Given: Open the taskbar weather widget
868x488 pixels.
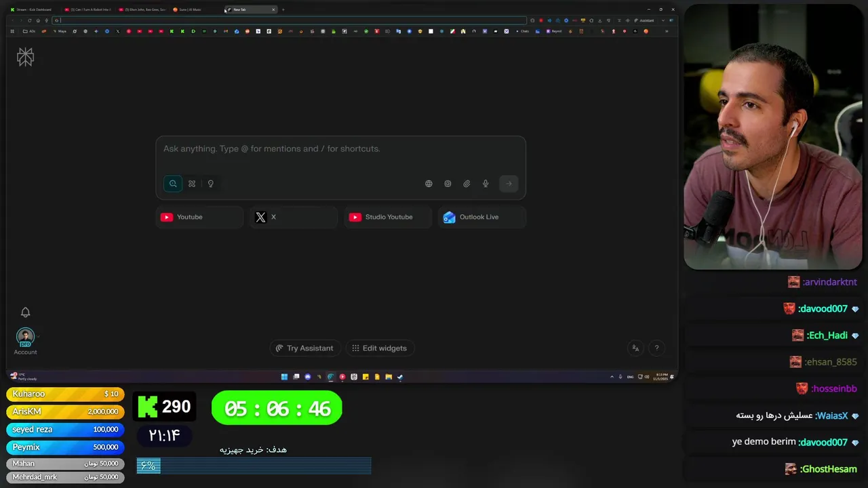Looking at the screenshot, I should click(24, 376).
